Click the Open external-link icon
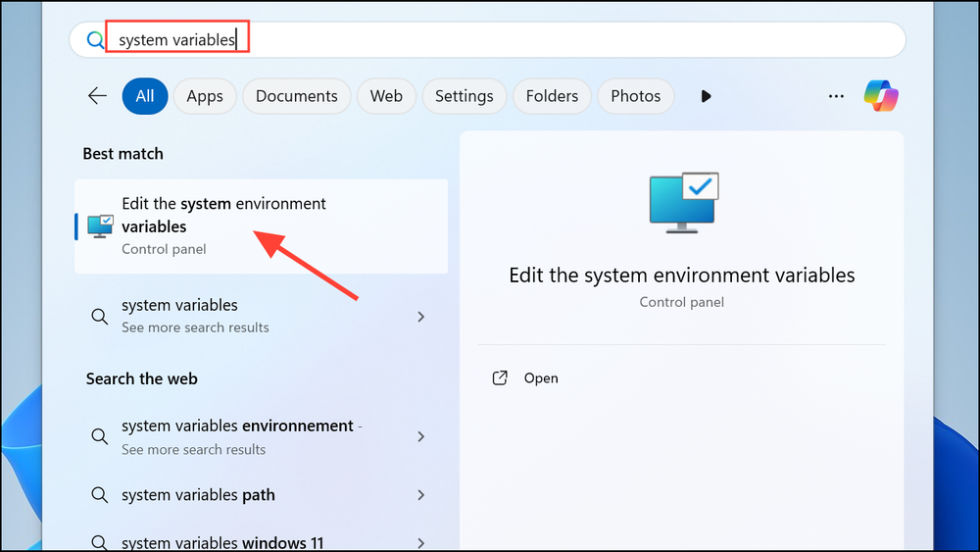Viewport: 980px width, 552px height. point(500,378)
